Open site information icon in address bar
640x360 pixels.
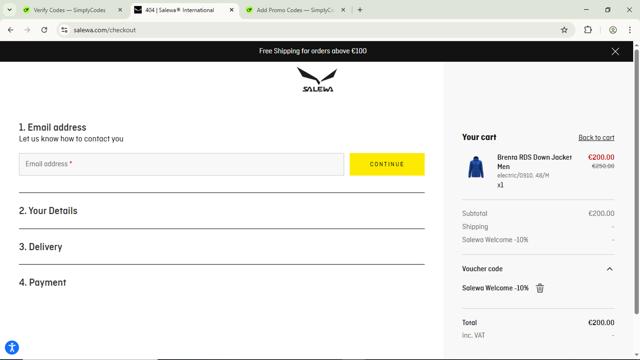[64, 30]
